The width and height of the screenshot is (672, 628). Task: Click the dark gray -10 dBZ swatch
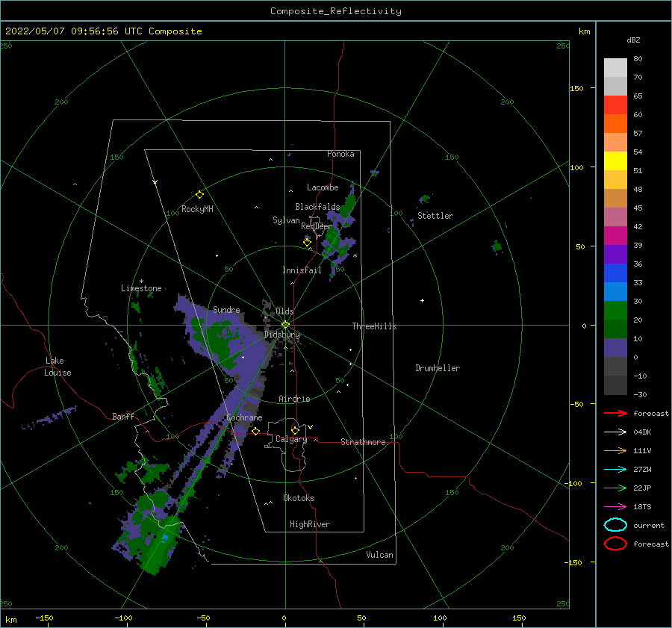[x=615, y=385]
